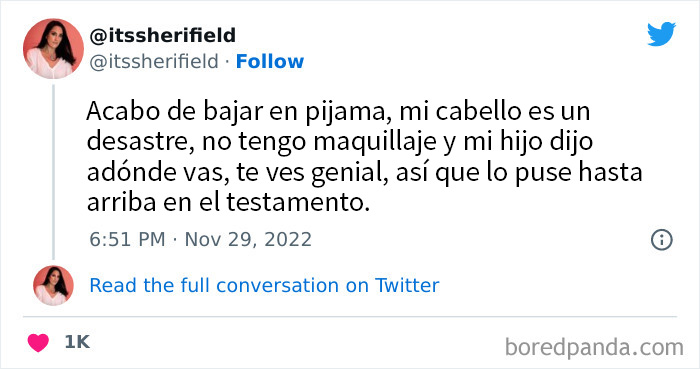Click the Nov 29, 2022 date
This screenshot has width=700, height=369.
pos(248,240)
